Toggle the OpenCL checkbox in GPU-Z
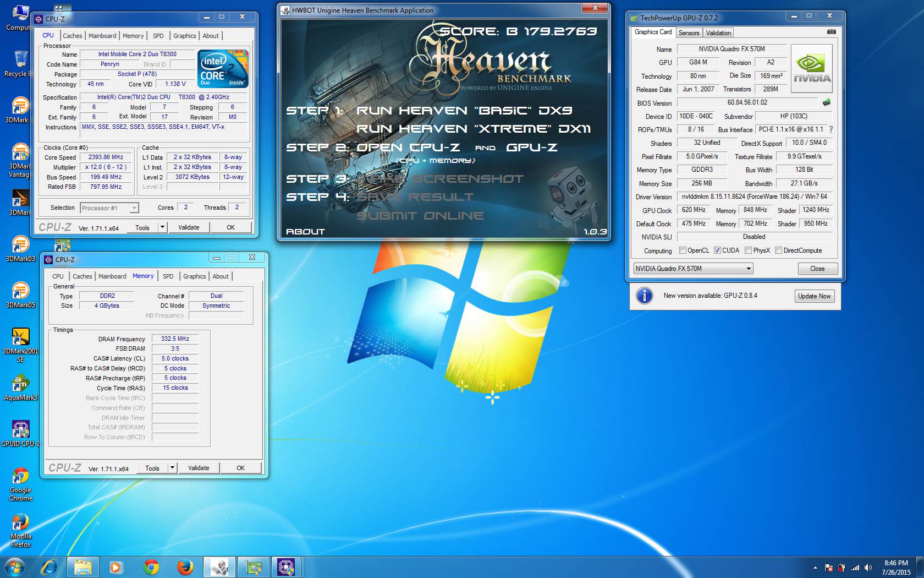The height and width of the screenshot is (578, 924). (683, 250)
